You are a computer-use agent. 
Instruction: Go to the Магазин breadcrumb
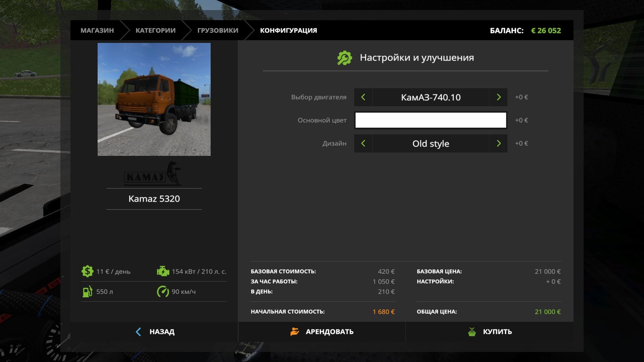[97, 30]
